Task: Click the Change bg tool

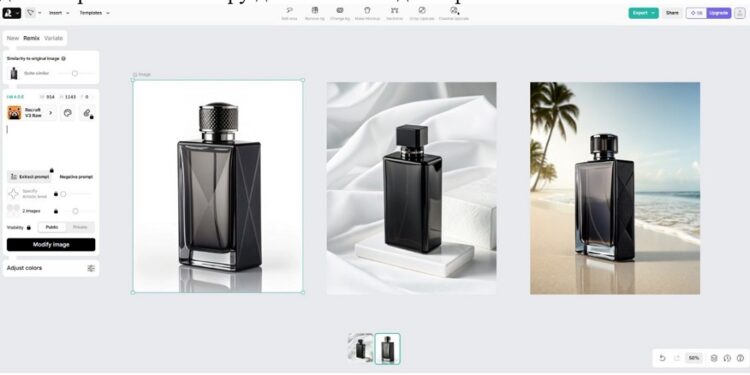Action: [x=340, y=13]
